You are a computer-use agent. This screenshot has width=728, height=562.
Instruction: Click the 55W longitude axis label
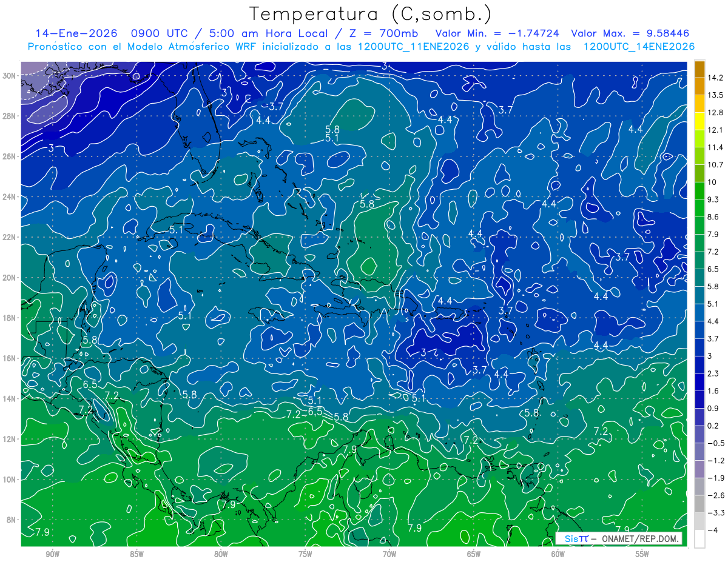point(642,554)
